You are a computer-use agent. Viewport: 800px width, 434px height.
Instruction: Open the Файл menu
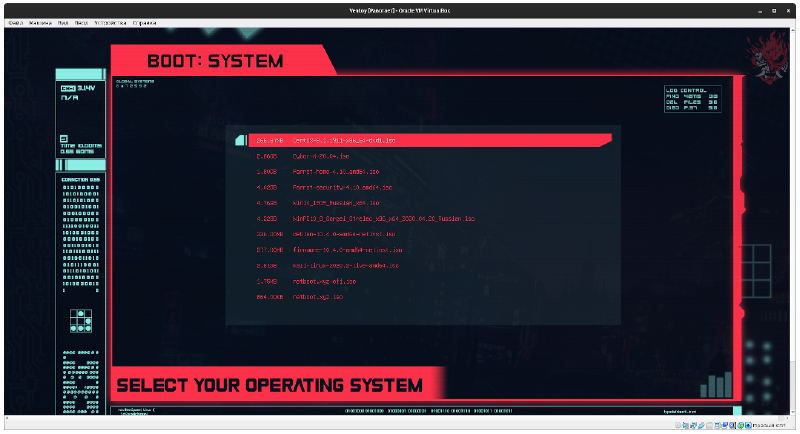pos(14,21)
